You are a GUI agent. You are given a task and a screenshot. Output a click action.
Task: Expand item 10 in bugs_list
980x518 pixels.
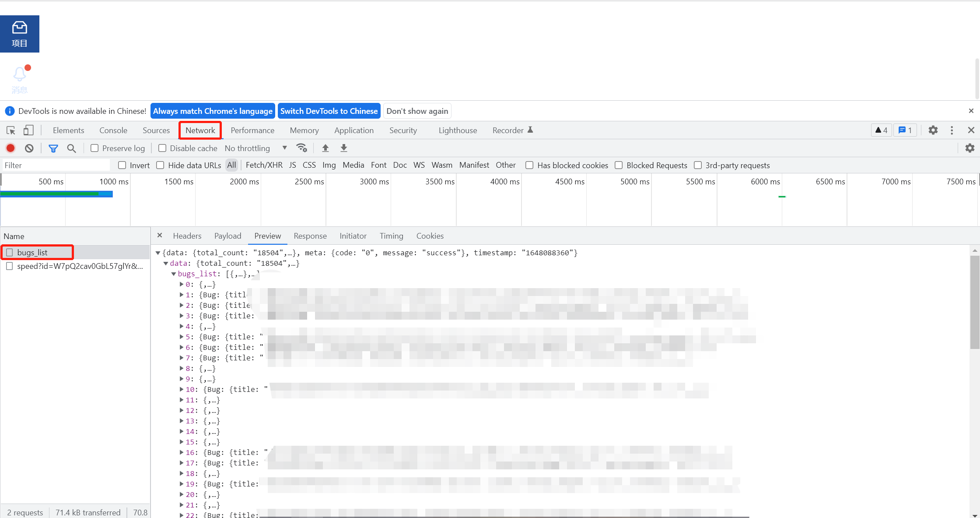(182, 389)
